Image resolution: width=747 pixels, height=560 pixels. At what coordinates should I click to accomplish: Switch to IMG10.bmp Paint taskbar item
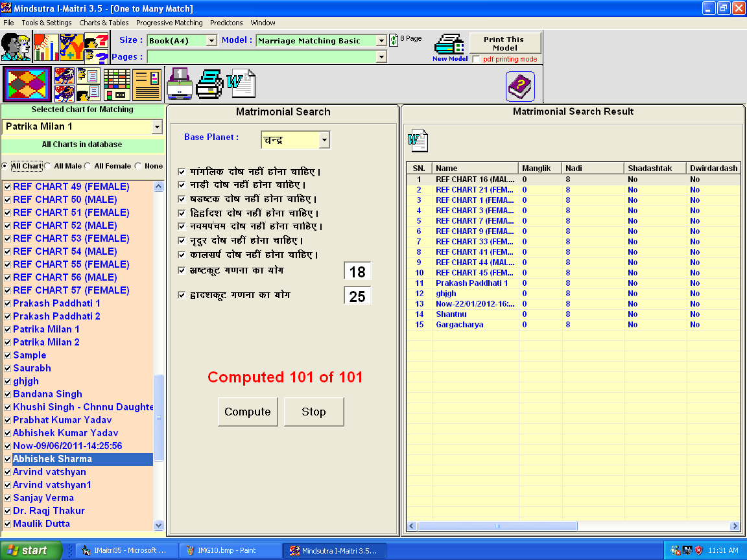coord(231,550)
